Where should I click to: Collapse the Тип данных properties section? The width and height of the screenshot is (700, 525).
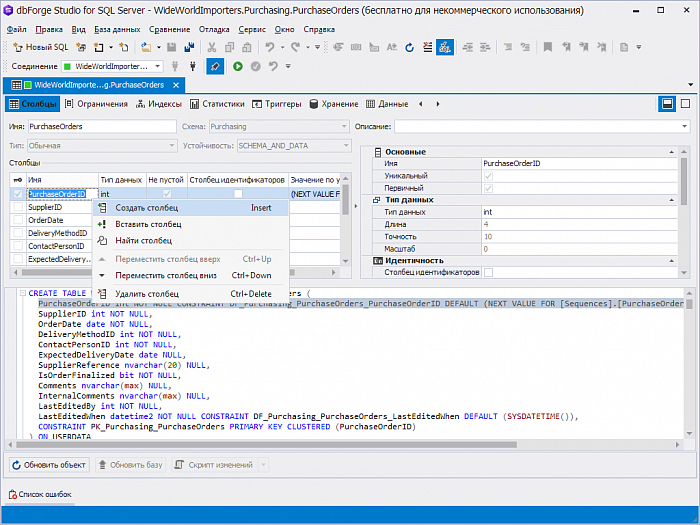[672, 200]
